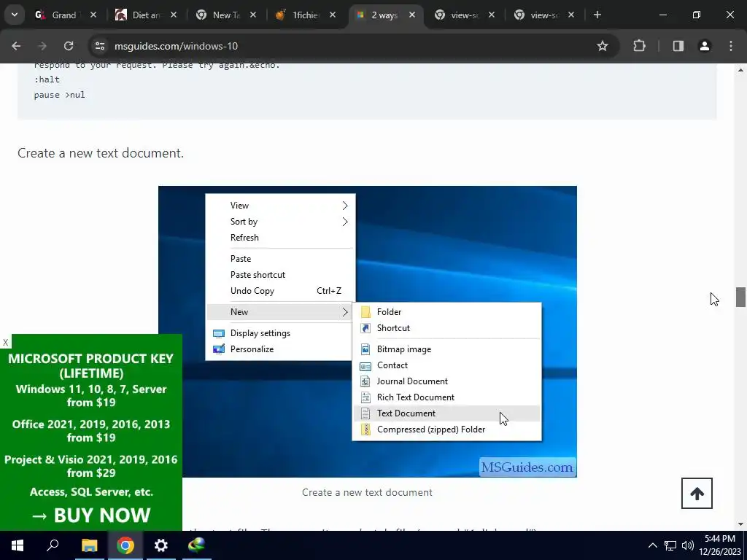The height and width of the screenshot is (560, 747).
Task: Click the 'Create a new text document.' paragraph
Action: [101, 153]
